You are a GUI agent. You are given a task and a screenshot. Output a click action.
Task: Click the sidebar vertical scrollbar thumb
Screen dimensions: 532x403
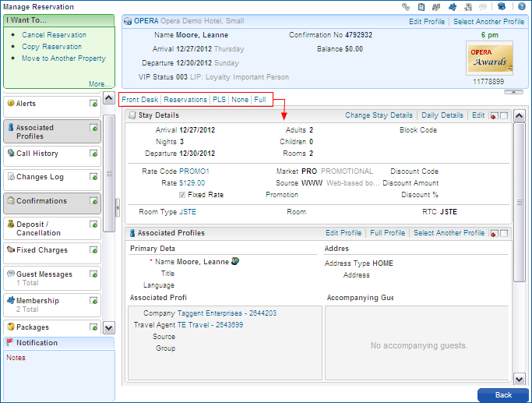(x=108, y=173)
